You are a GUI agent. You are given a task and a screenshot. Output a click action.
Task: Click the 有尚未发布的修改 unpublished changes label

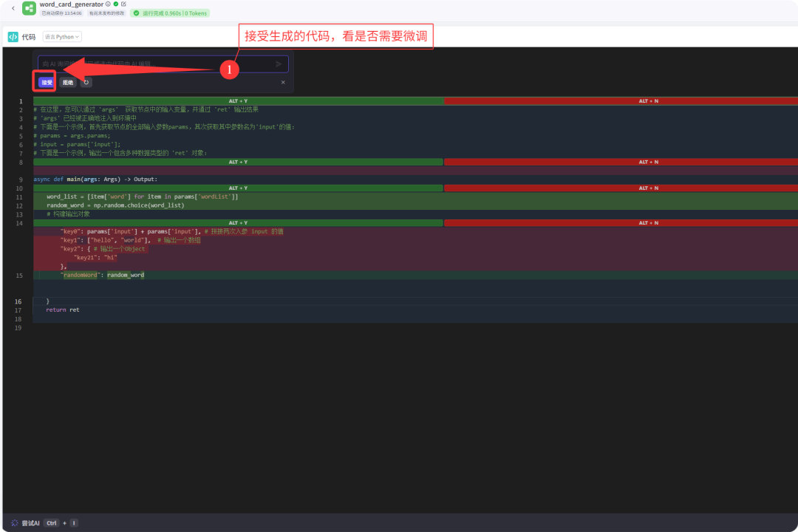[x=107, y=13]
